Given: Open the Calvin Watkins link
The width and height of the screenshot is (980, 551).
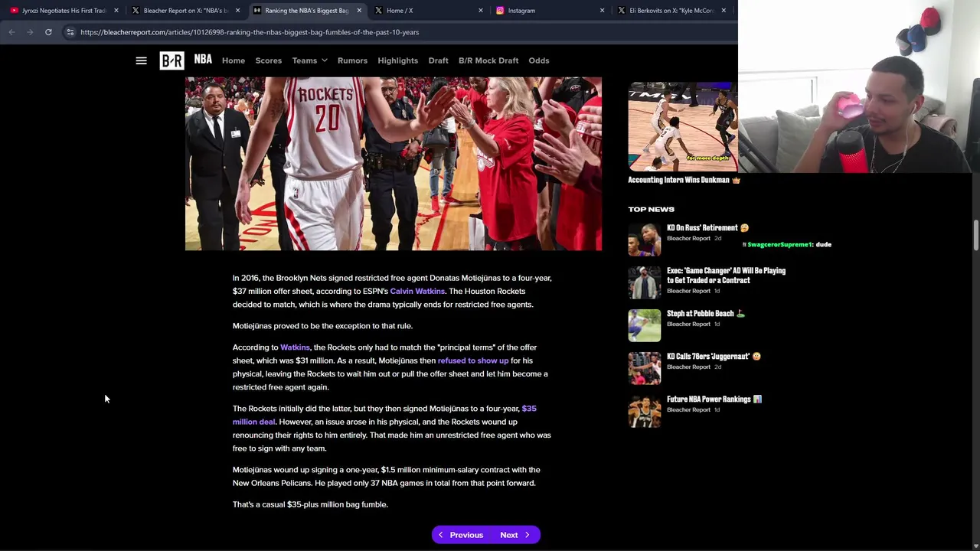Looking at the screenshot, I should (417, 291).
